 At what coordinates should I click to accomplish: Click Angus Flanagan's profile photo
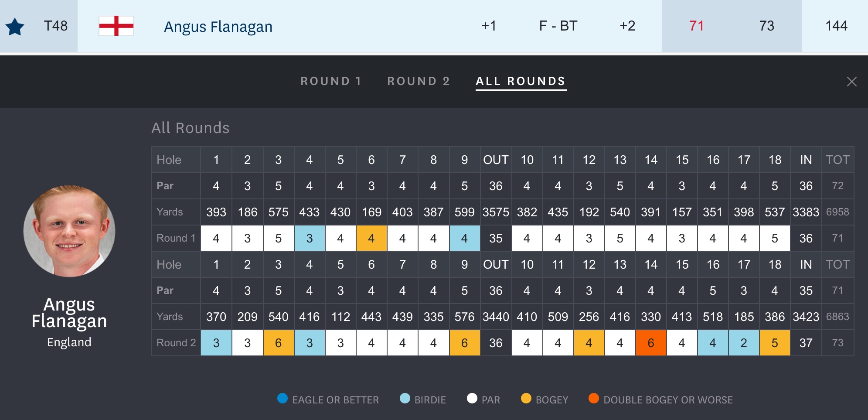[x=69, y=231]
